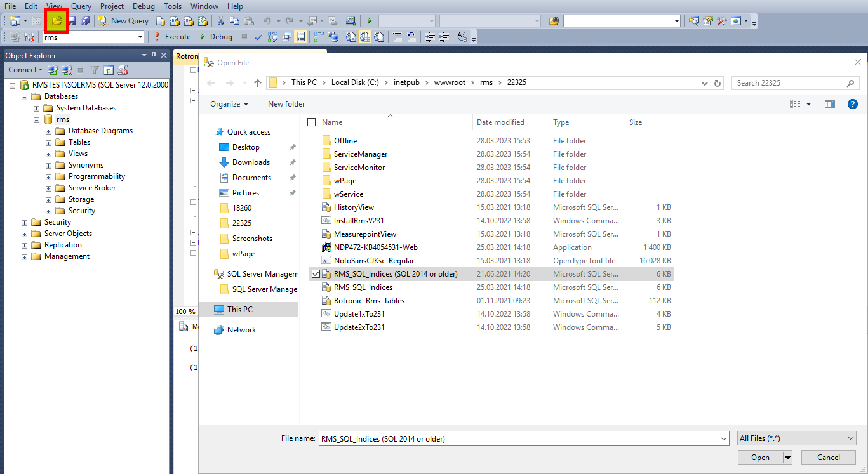Viewport: 868px width, 474px height.
Task: Click the Analysis Services MDX Query icon
Action: pyautogui.click(x=174, y=21)
